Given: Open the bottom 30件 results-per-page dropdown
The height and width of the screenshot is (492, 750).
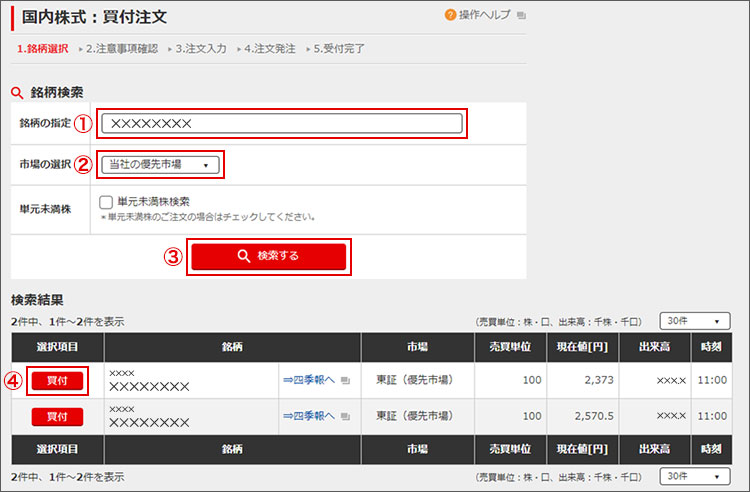Looking at the screenshot, I should pos(694,476).
